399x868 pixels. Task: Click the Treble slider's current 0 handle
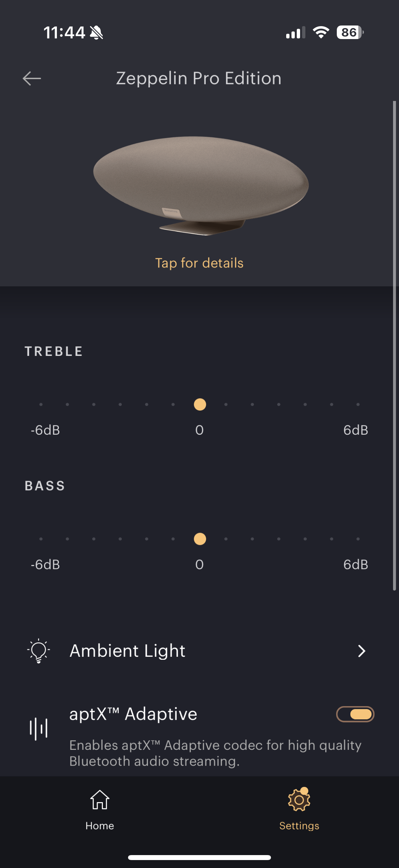pos(200,404)
